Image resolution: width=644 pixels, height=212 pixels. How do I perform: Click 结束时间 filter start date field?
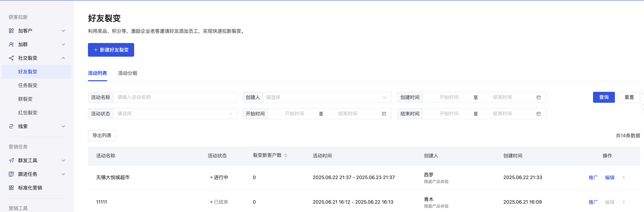click(x=449, y=114)
